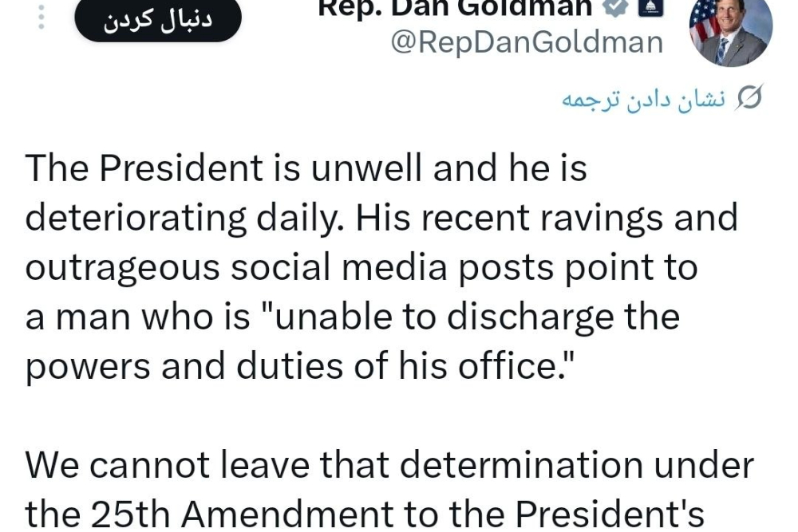798x532 pixels.
Task: Open Rep. Dan Goldman's profile picture
Action: click(730, 32)
